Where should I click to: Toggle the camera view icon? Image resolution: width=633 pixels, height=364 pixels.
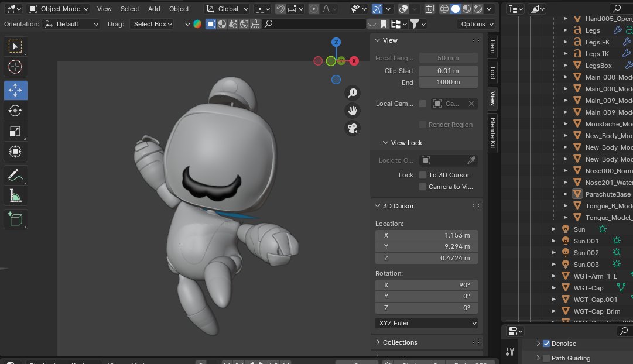353,128
